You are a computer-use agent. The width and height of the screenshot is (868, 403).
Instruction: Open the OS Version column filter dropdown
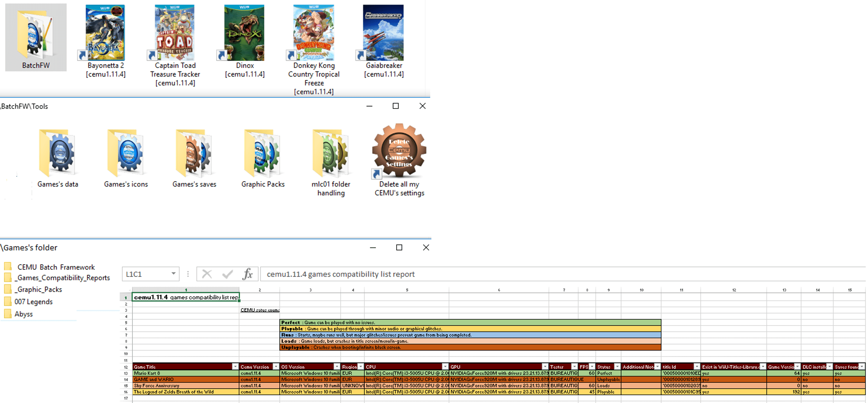point(337,367)
